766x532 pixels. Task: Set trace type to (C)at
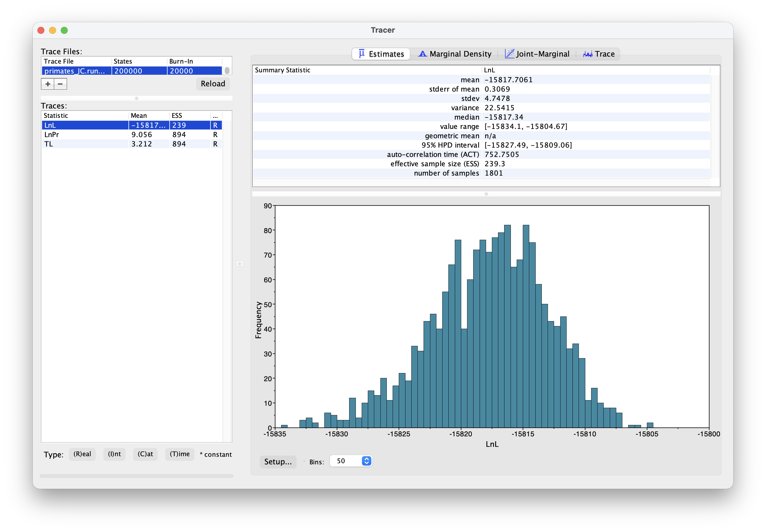145,454
